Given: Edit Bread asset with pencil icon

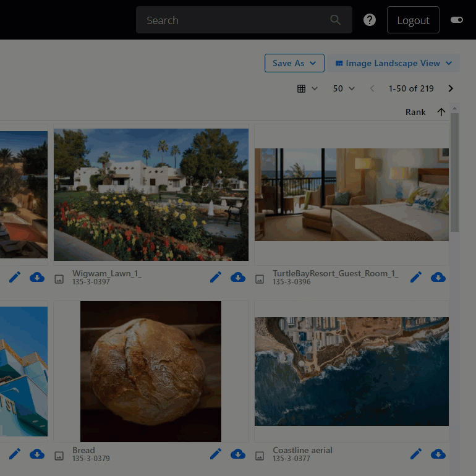Looking at the screenshot, I should pos(216,454).
